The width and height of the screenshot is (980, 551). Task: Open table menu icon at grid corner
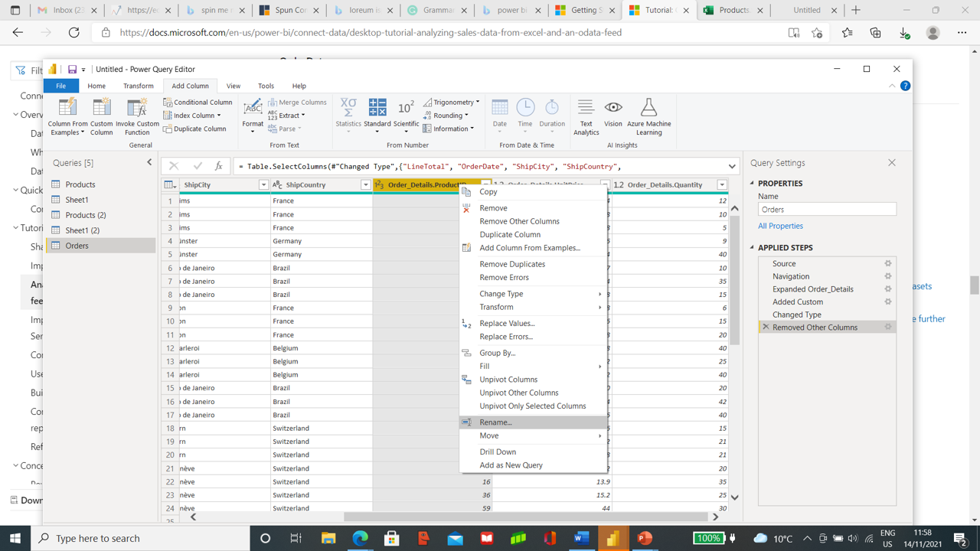pyautogui.click(x=170, y=184)
